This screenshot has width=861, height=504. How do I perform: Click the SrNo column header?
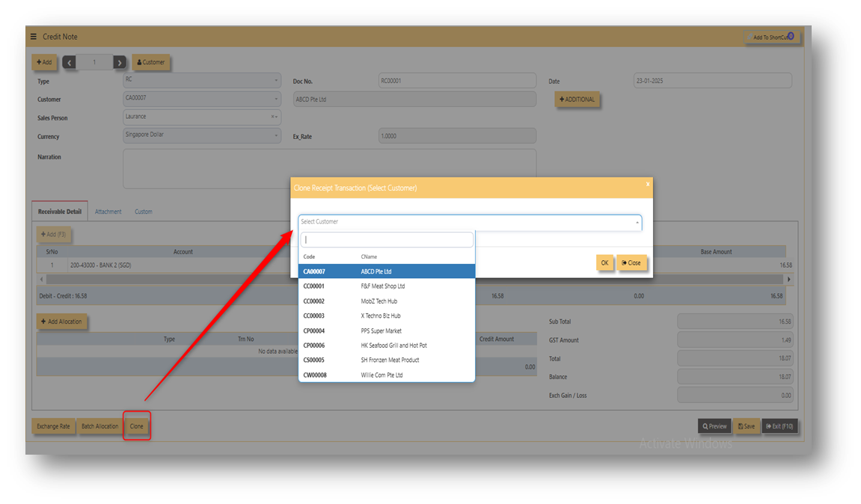[x=52, y=252]
